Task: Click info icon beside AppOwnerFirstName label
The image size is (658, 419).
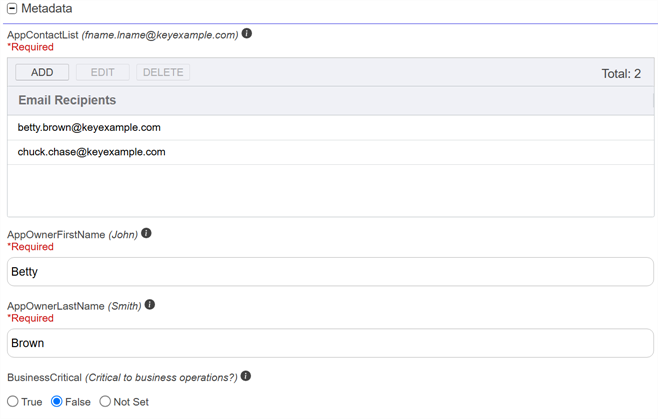Action: pos(146,234)
